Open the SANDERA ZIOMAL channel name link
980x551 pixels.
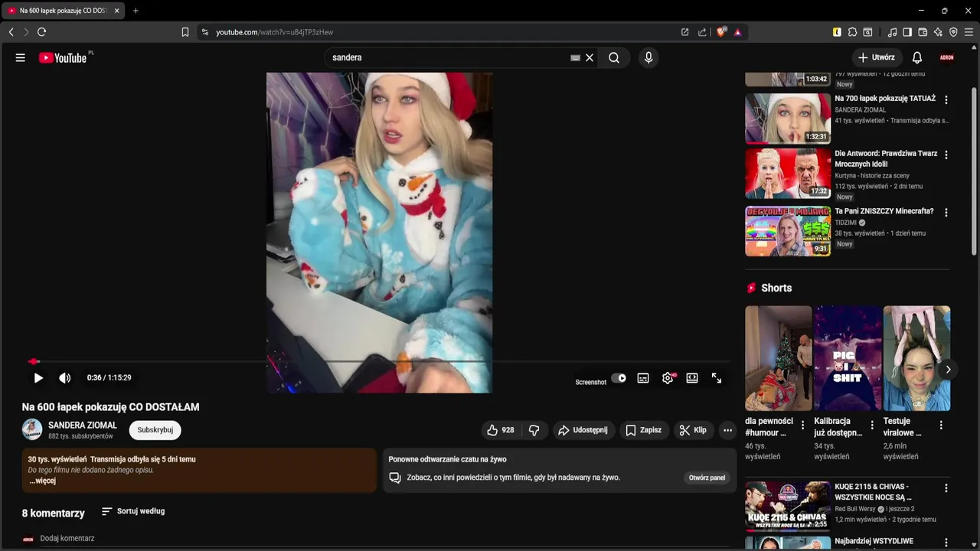83,425
